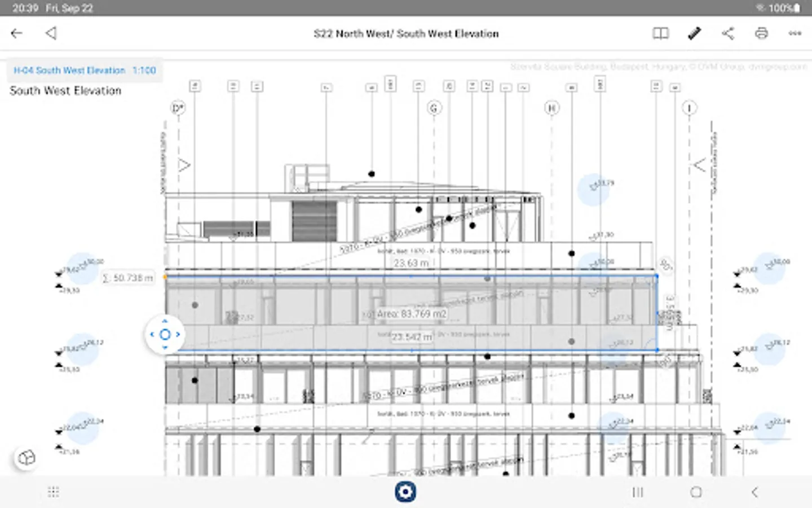This screenshot has height=508, width=812.
Task: Open the BIMx center app icon in navigation bar
Action: click(x=405, y=492)
